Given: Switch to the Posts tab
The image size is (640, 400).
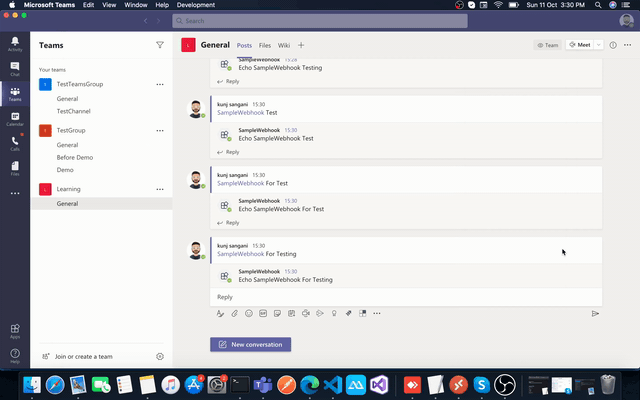Looking at the screenshot, I should [244, 45].
